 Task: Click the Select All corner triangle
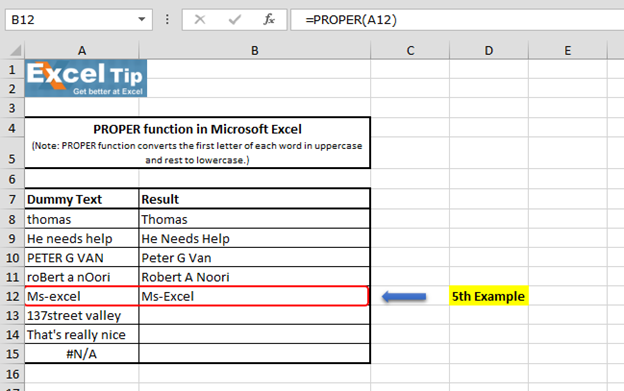[x=15, y=51]
